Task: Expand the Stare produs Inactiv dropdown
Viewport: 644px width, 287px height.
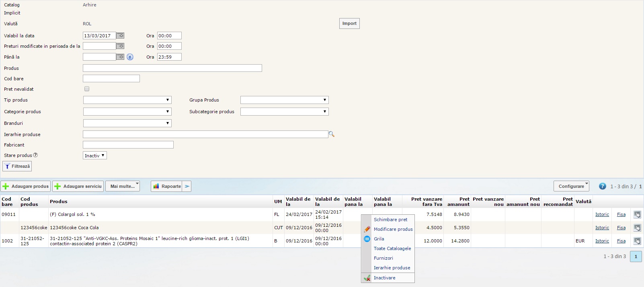Action: pos(95,156)
